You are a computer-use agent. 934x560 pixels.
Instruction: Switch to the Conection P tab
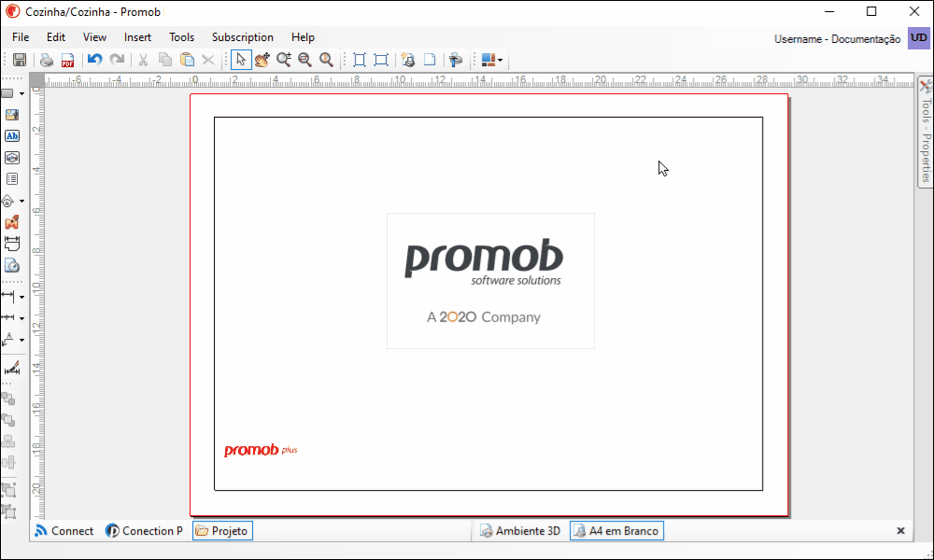pos(144,531)
